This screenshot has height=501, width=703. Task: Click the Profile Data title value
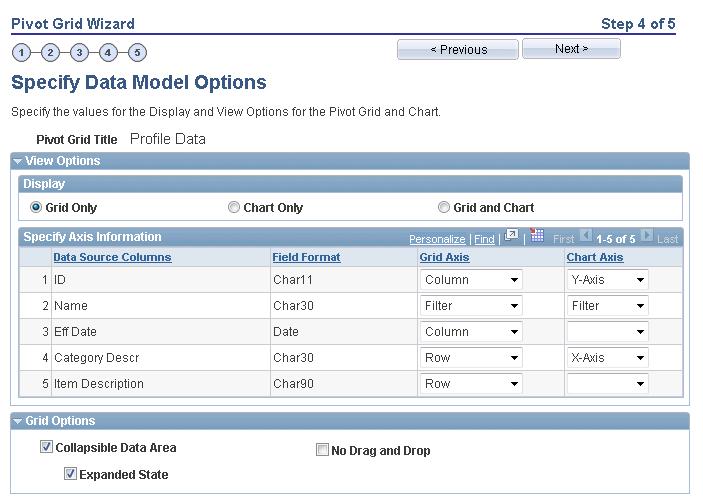(x=168, y=139)
